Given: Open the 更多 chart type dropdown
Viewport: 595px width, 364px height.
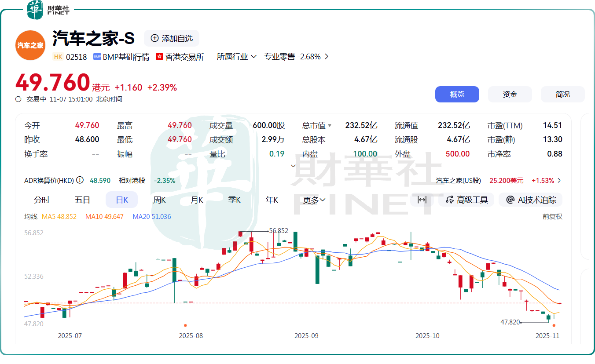Looking at the screenshot, I should click(x=314, y=200).
